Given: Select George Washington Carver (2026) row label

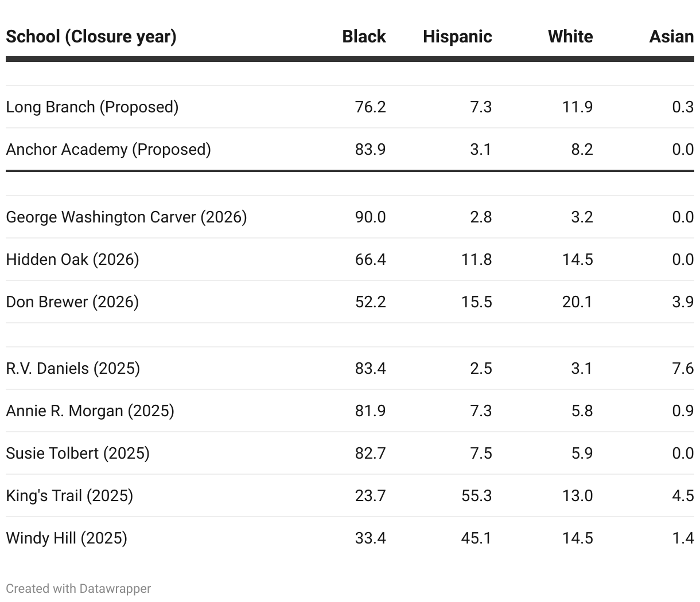Looking at the screenshot, I should (x=126, y=217).
